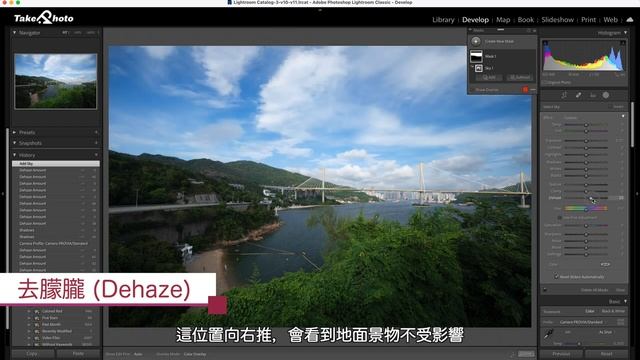Toggle Reset Sliders Automatically checkbox

(556, 277)
